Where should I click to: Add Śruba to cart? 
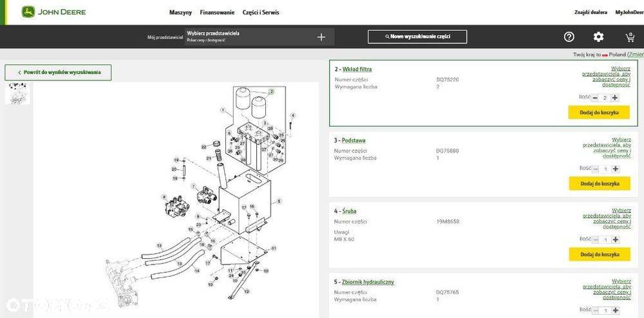(x=600, y=254)
